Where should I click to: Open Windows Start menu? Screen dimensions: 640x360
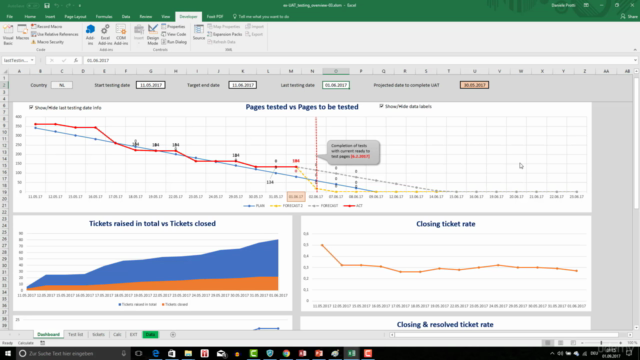click(x=7, y=353)
